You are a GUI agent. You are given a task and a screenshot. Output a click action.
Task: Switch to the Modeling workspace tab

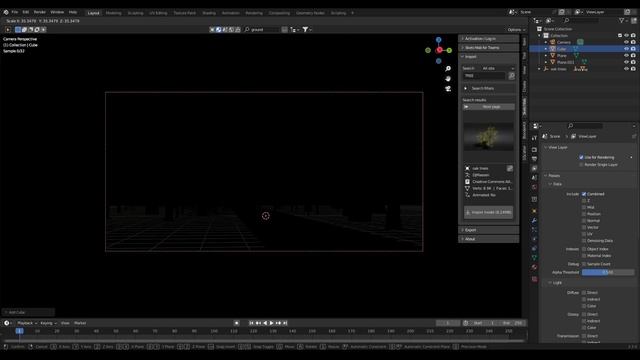pyautogui.click(x=113, y=13)
